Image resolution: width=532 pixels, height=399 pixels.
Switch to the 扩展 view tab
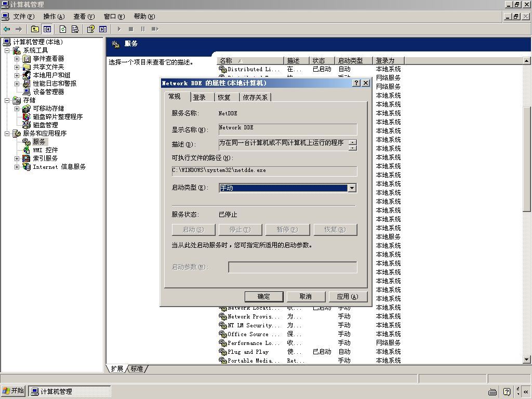(117, 369)
